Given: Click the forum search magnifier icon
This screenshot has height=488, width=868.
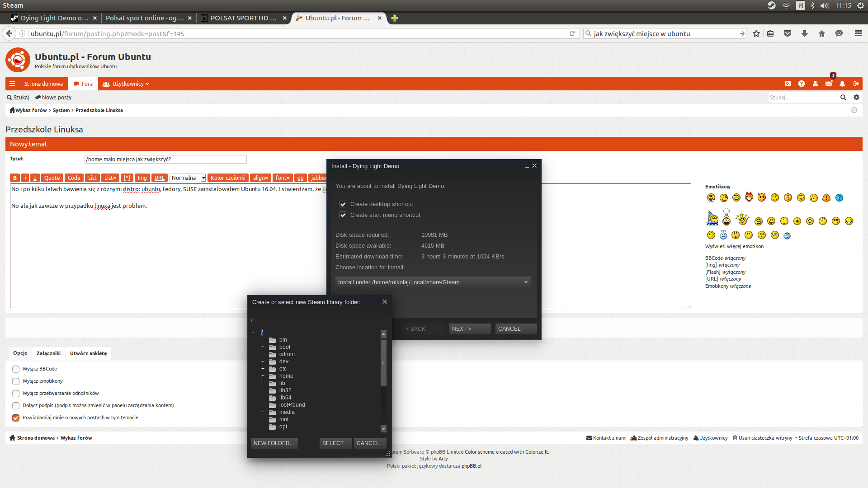Looking at the screenshot, I should [x=843, y=98].
